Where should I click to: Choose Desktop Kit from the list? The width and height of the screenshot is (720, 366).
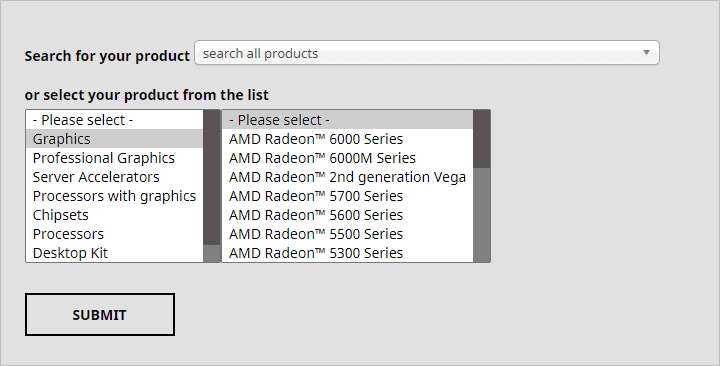pos(114,253)
